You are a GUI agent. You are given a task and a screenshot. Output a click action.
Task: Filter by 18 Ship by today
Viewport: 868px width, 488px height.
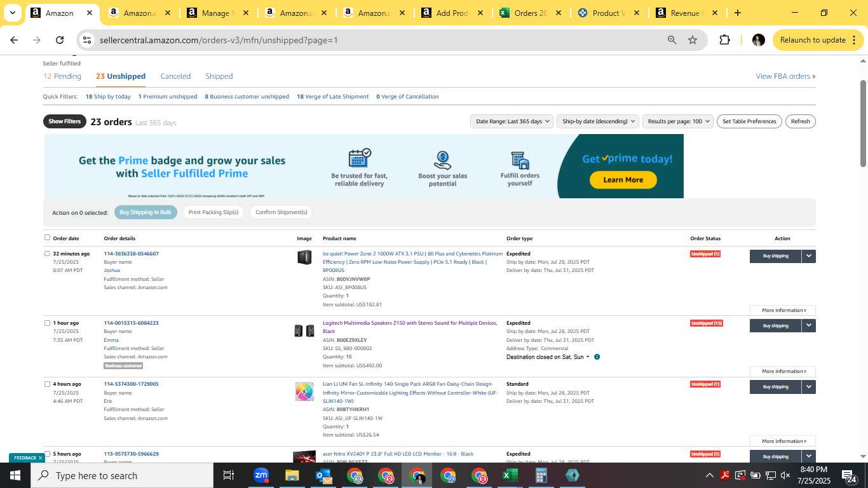click(108, 97)
